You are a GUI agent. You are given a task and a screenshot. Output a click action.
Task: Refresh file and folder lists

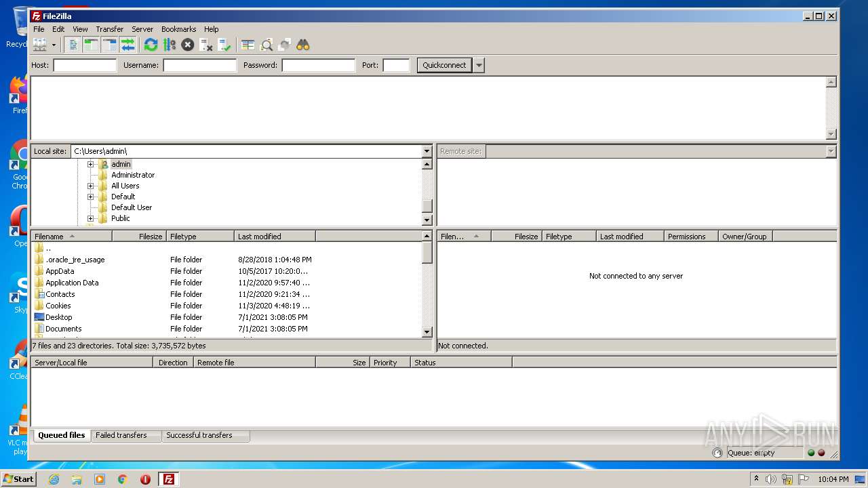pyautogui.click(x=151, y=45)
